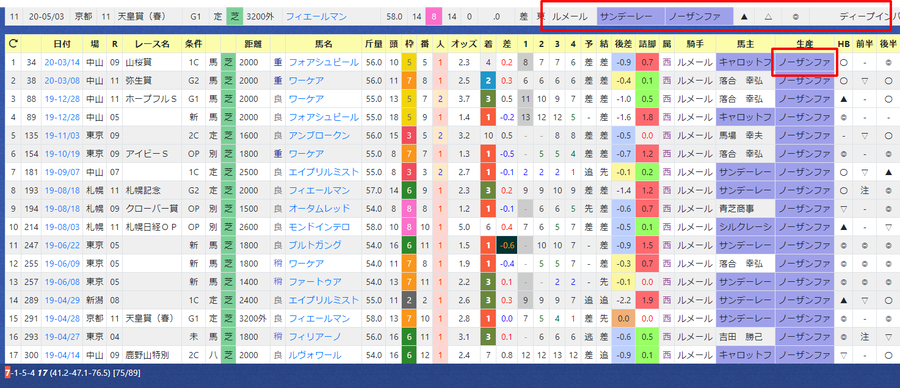Select the アイビーS race name cell

[153, 154]
